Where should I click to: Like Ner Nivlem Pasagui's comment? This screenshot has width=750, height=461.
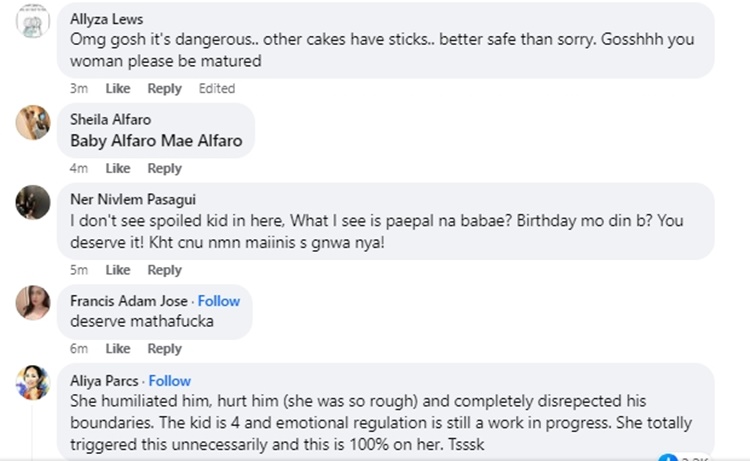tap(118, 270)
